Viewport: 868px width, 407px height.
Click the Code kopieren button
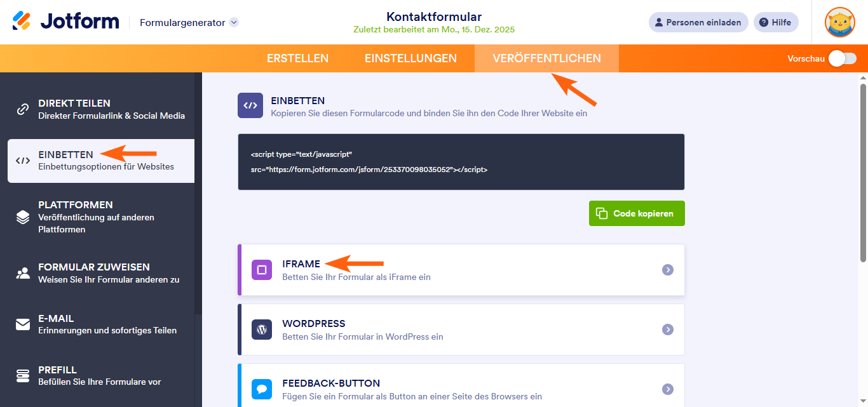tap(636, 213)
